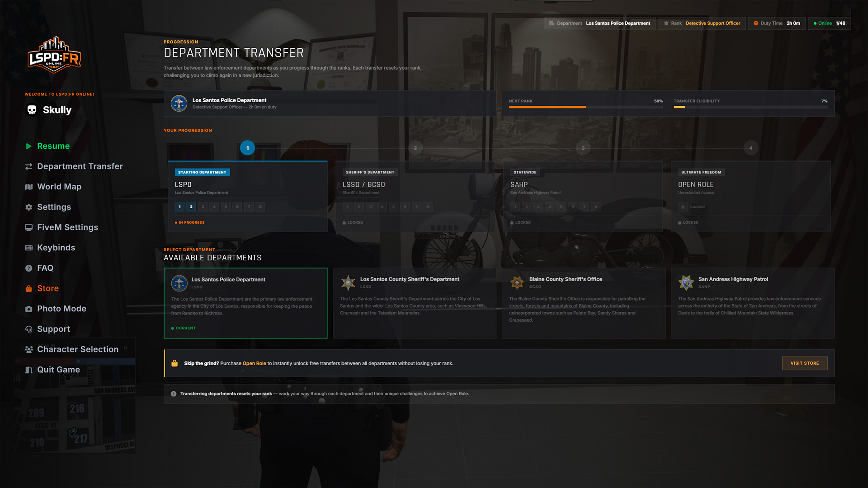This screenshot has width=868, height=488.
Task: Click the LSSD / BCSO locked progression card
Action: tap(415, 197)
